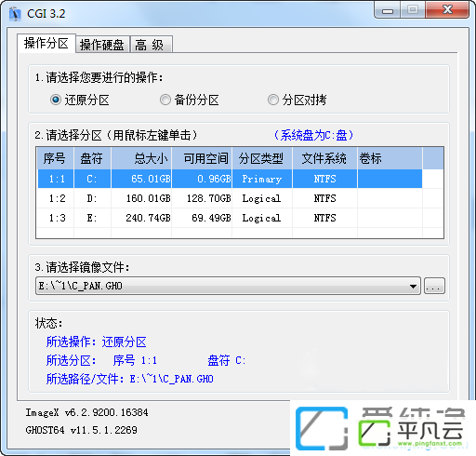
Task: Click the browse "..." button for image file
Action: pyautogui.click(x=434, y=286)
